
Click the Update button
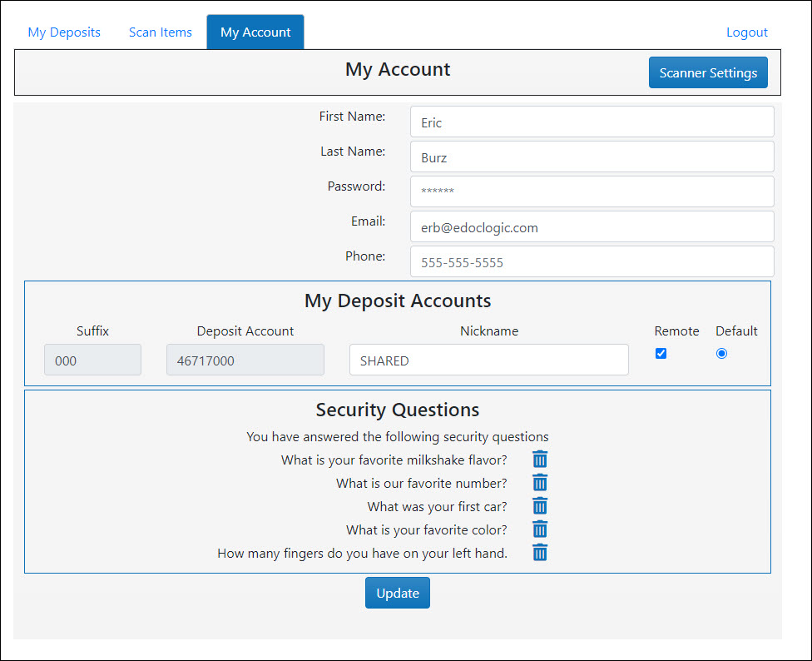click(397, 593)
